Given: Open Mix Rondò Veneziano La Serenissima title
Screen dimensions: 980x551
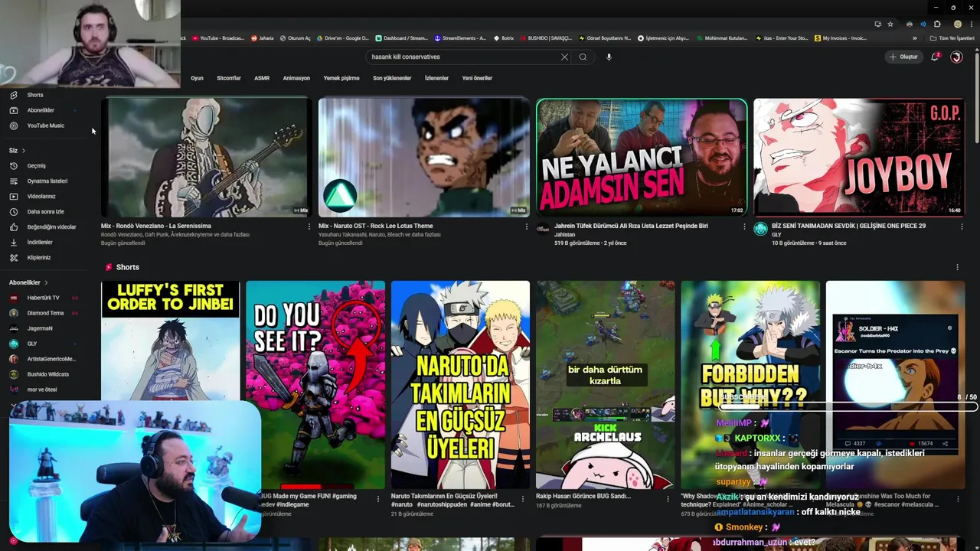Looking at the screenshot, I should [156, 226].
